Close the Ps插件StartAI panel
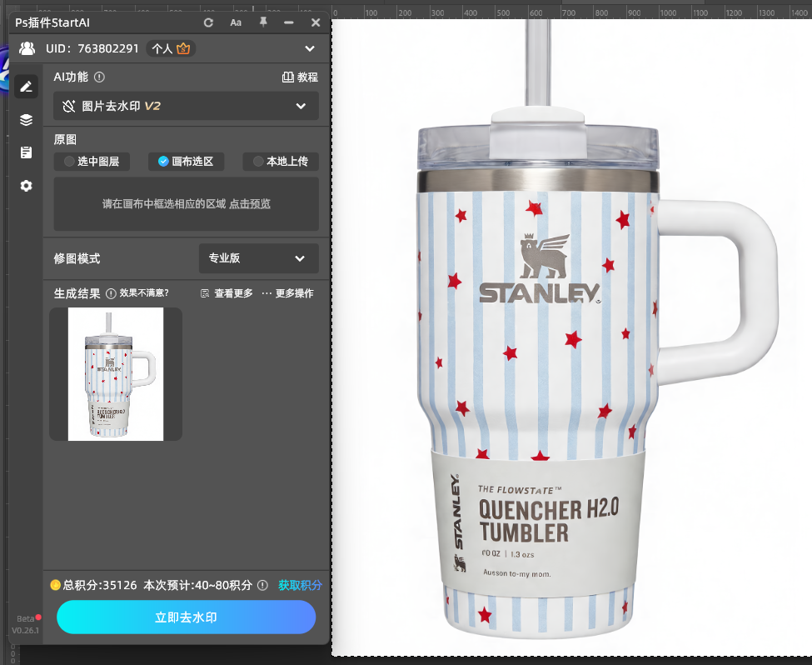The width and height of the screenshot is (812, 665). click(x=316, y=22)
